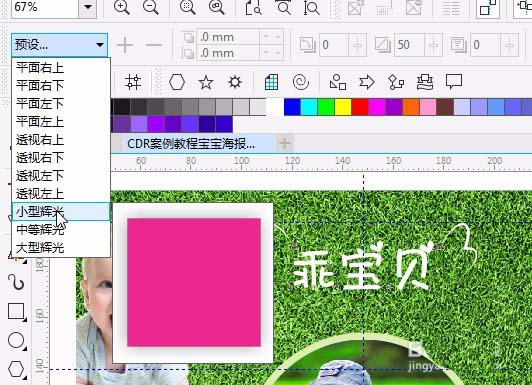
Task: Choose 中等辉光 preset
Action: (x=61, y=230)
